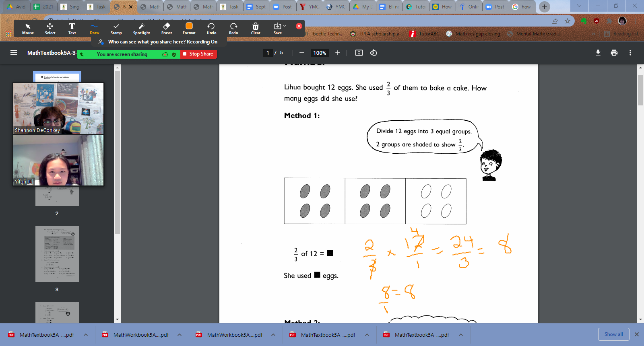The image size is (644, 346).
Task: Switch to the Sept document tab
Action: pos(256,7)
